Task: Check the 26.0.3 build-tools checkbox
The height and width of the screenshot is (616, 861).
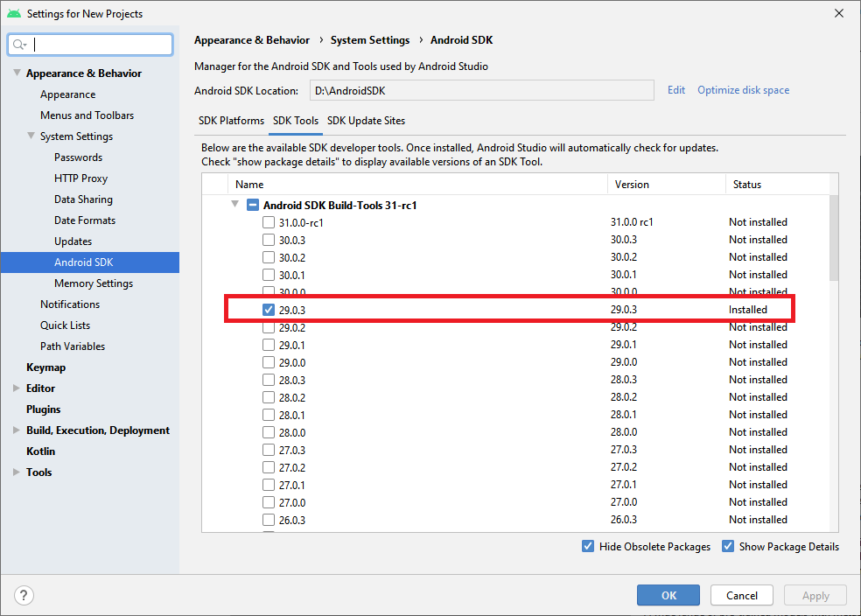Action: point(269,520)
